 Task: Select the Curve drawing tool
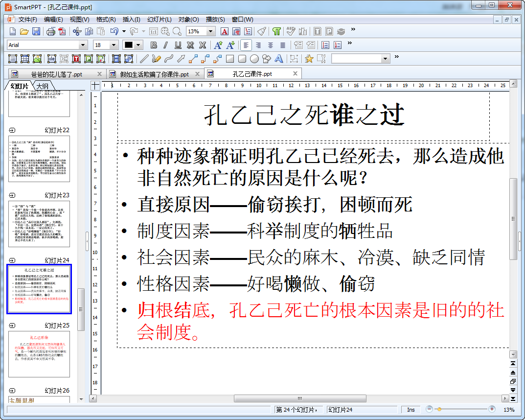[x=168, y=59]
